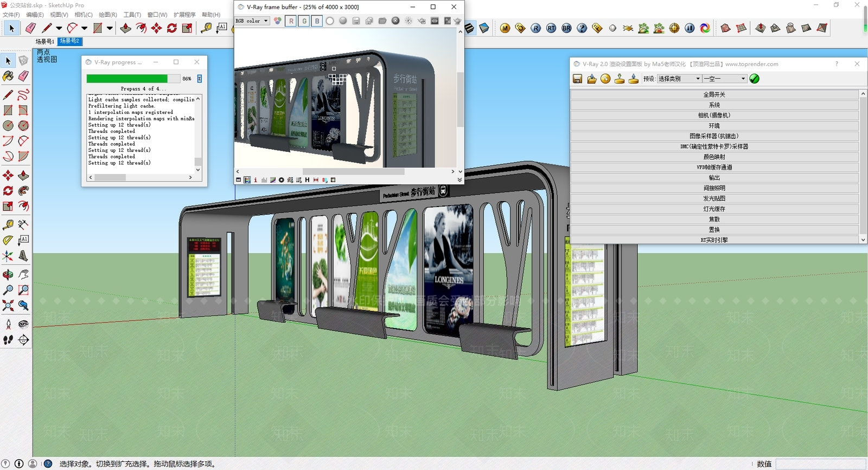Image resolution: width=868 pixels, height=470 pixels.
Task: Open preset category dropdown 选择类别
Action: coord(679,79)
